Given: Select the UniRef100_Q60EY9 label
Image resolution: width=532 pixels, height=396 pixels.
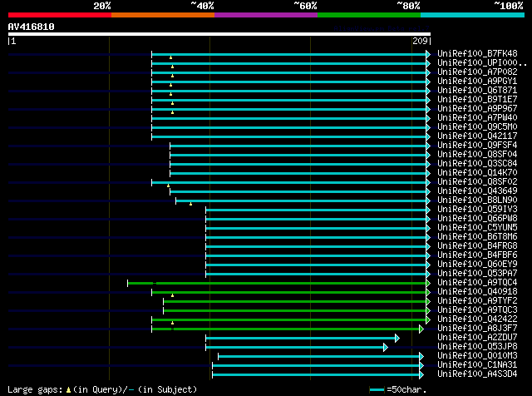Looking at the screenshot, I should (x=477, y=265).
